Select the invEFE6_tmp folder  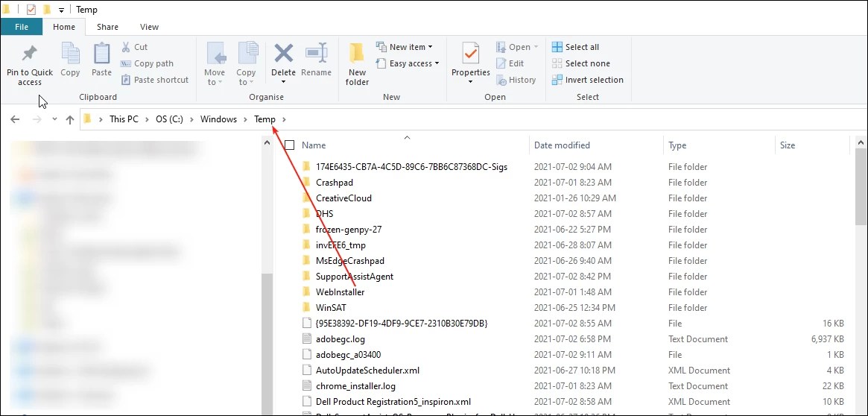click(x=340, y=245)
